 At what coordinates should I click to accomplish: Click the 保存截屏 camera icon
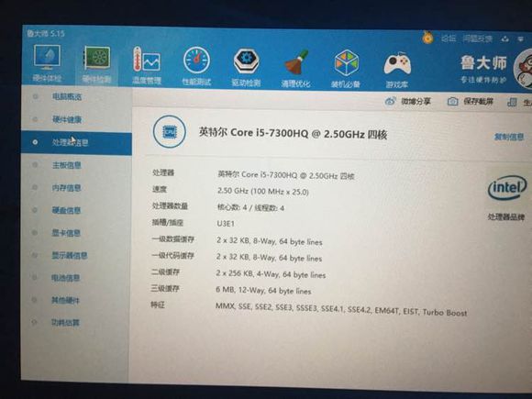point(452,101)
